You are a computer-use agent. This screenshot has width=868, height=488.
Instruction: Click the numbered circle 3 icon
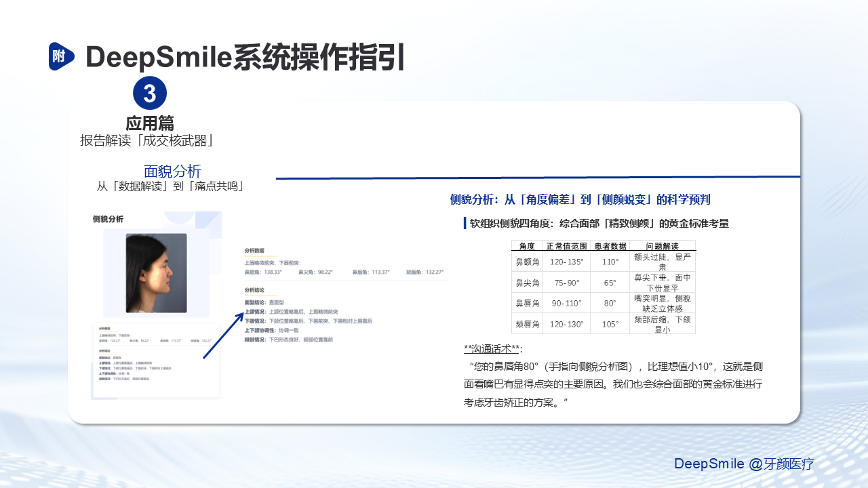point(150,94)
